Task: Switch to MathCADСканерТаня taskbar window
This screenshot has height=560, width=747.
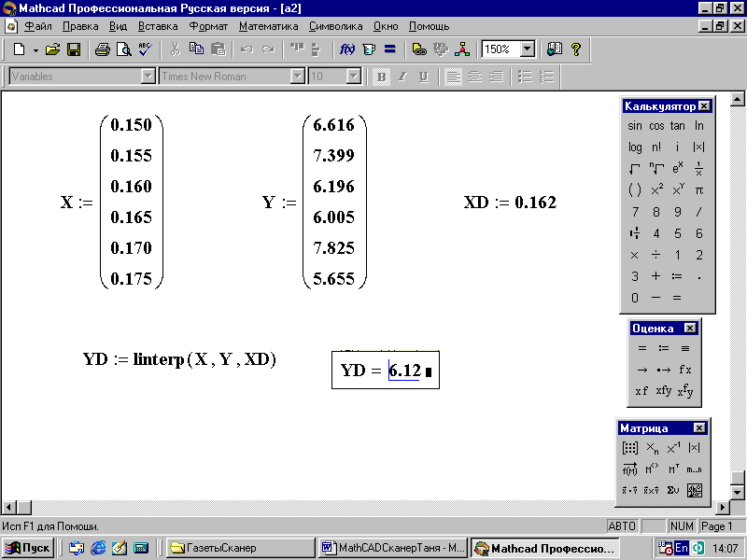Action: pyautogui.click(x=393, y=548)
